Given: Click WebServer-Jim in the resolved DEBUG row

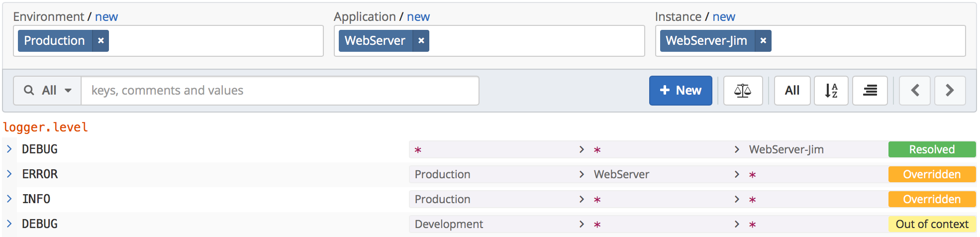Looking at the screenshot, I should [786, 149].
